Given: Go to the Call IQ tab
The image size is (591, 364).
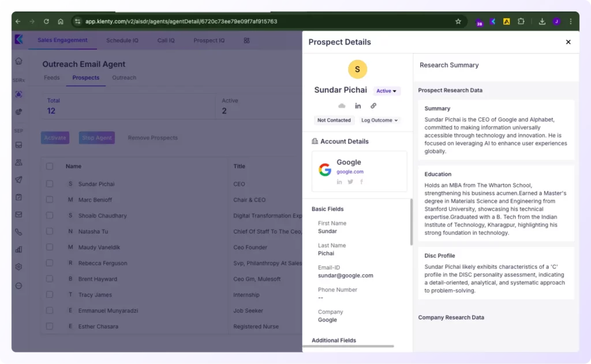Looking at the screenshot, I should click(x=166, y=40).
